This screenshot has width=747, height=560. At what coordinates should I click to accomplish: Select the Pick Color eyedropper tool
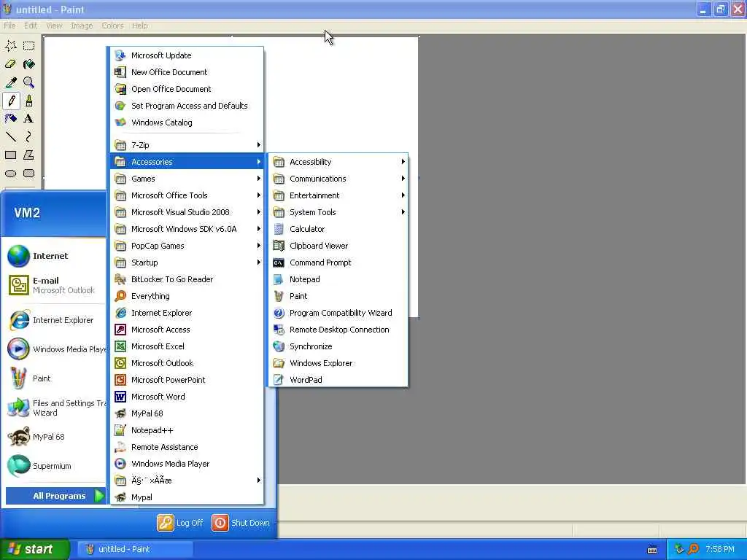tap(10, 83)
